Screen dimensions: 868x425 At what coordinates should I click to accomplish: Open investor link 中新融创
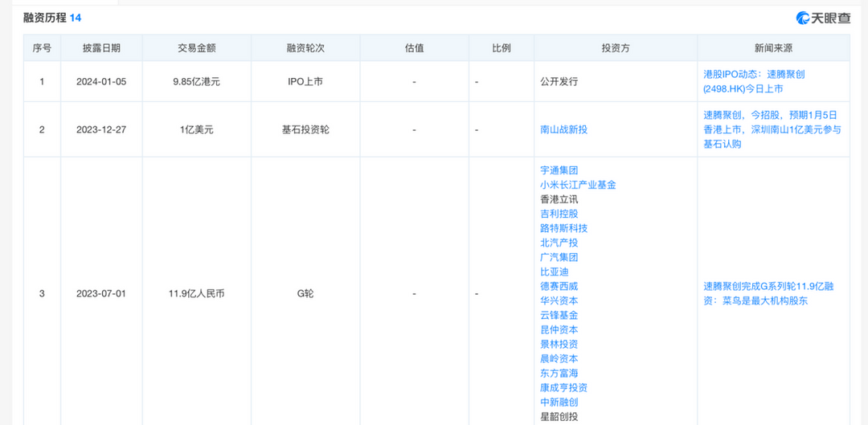(559, 403)
